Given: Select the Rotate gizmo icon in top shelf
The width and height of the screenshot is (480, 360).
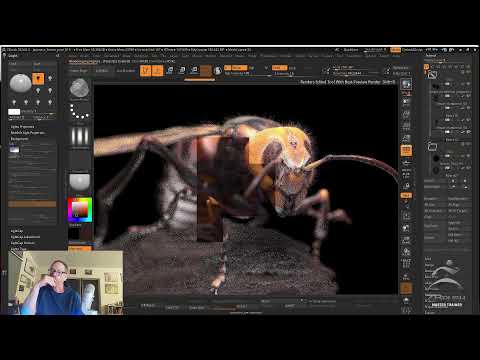Looking at the screenshot, I should (x=194, y=70).
